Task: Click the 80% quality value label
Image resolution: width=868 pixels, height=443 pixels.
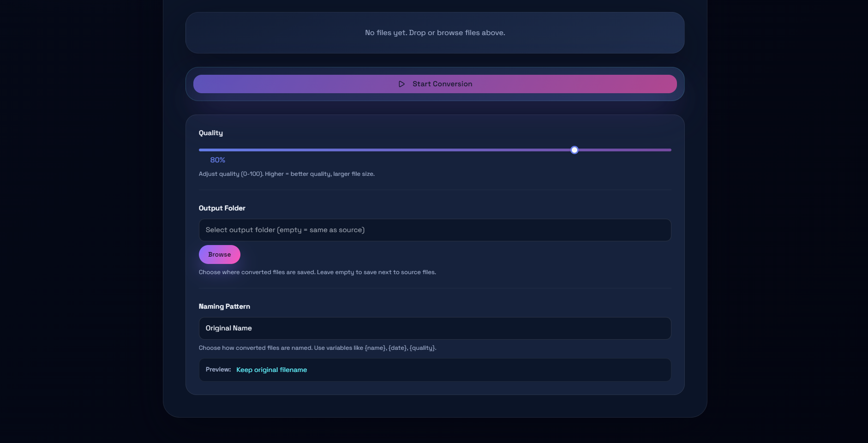Action: pyautogui.click(x=217, y=160)
